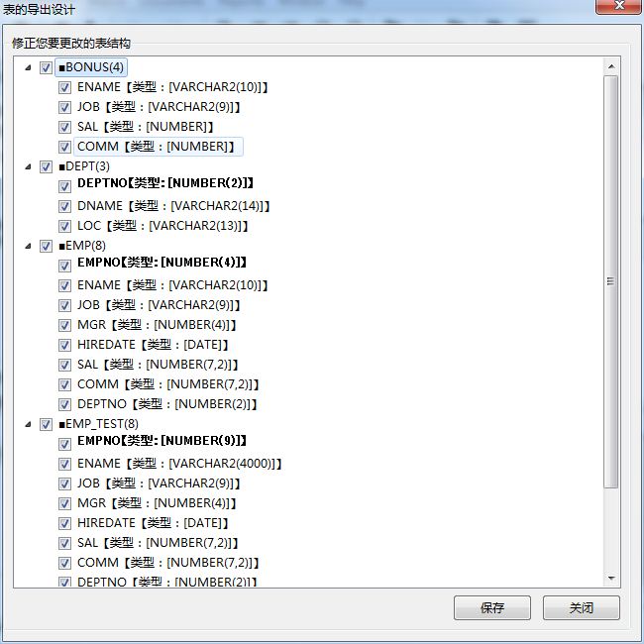644x644 pixels.
Task: Toggle the EMPNO NUMBER(4) checkbox
Action: point(64,266)
